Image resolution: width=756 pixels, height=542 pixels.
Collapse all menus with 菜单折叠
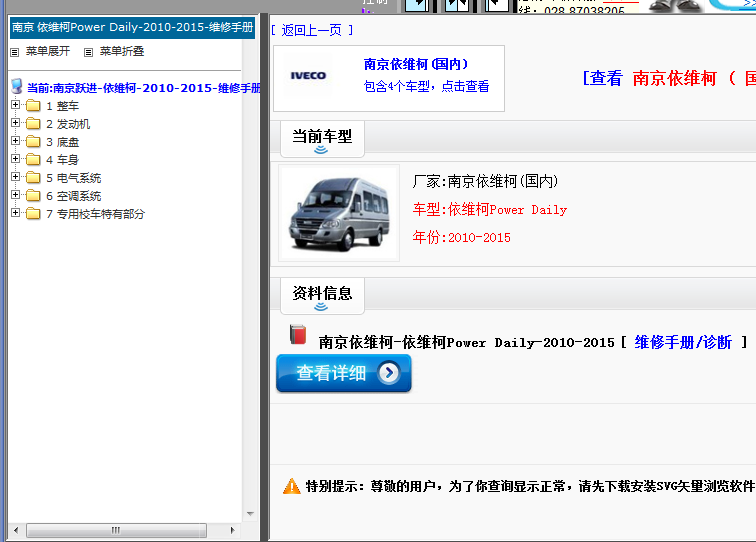122,52
